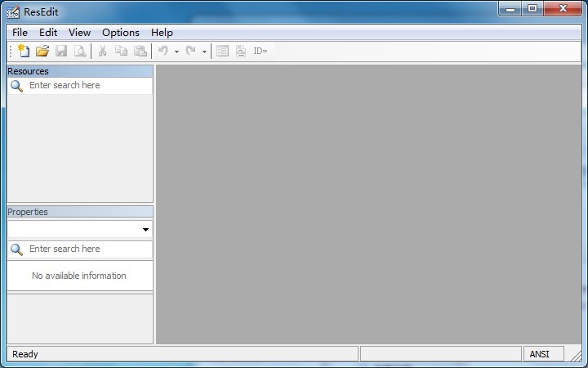Viewport: 588px width, 368px height.
Task: Click the Print Preview toolbar icon
Action: pyautogui.click(x=80, y=51)
